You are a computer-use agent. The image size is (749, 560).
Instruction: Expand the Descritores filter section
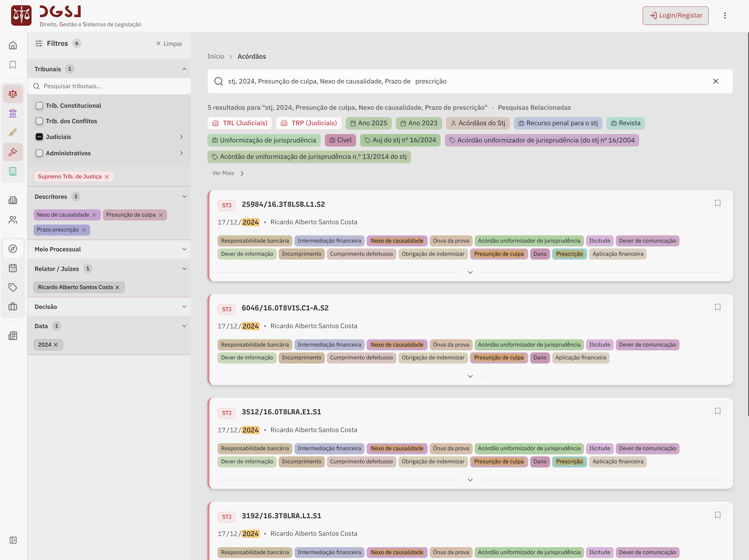tap(184, 196)
